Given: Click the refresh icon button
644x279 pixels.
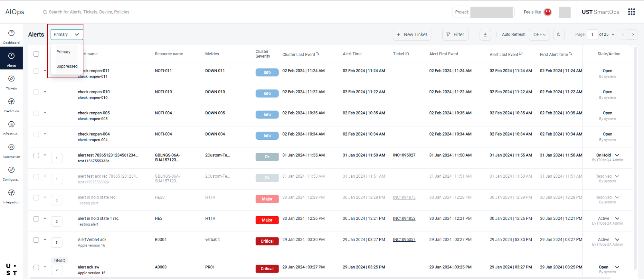Looking at the screenshot, I should tap(558, 34).
